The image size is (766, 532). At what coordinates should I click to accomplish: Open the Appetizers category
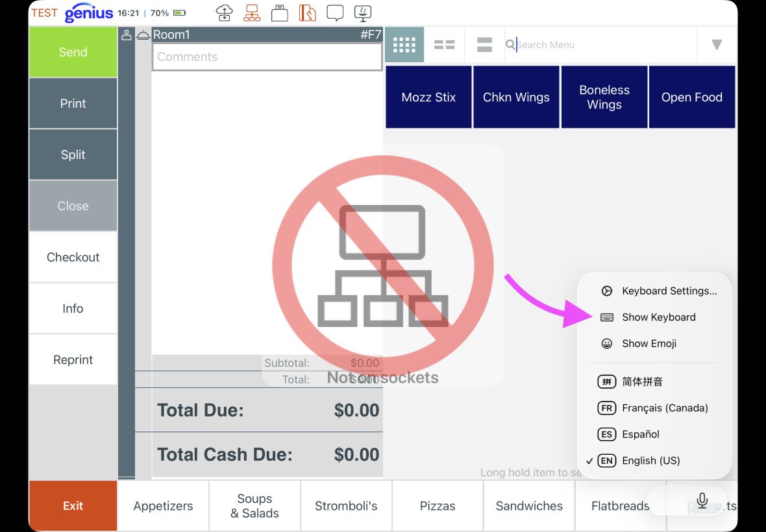tap(163, 506)
